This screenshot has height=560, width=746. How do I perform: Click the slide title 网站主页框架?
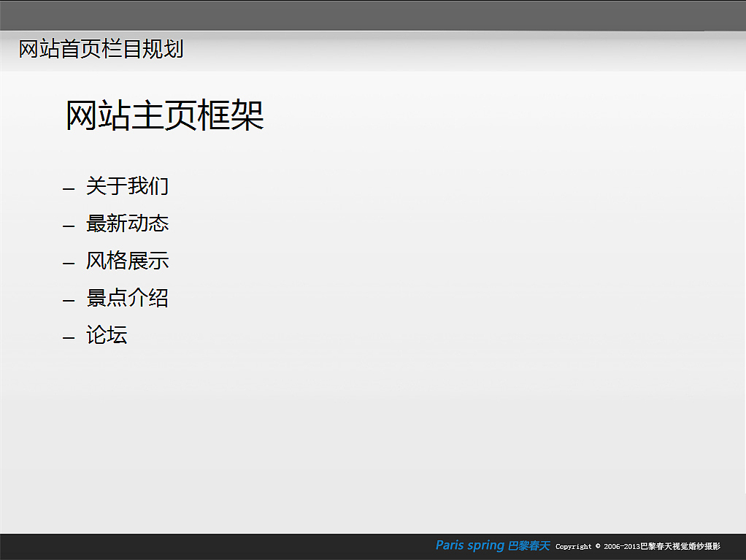pos(164,115)
